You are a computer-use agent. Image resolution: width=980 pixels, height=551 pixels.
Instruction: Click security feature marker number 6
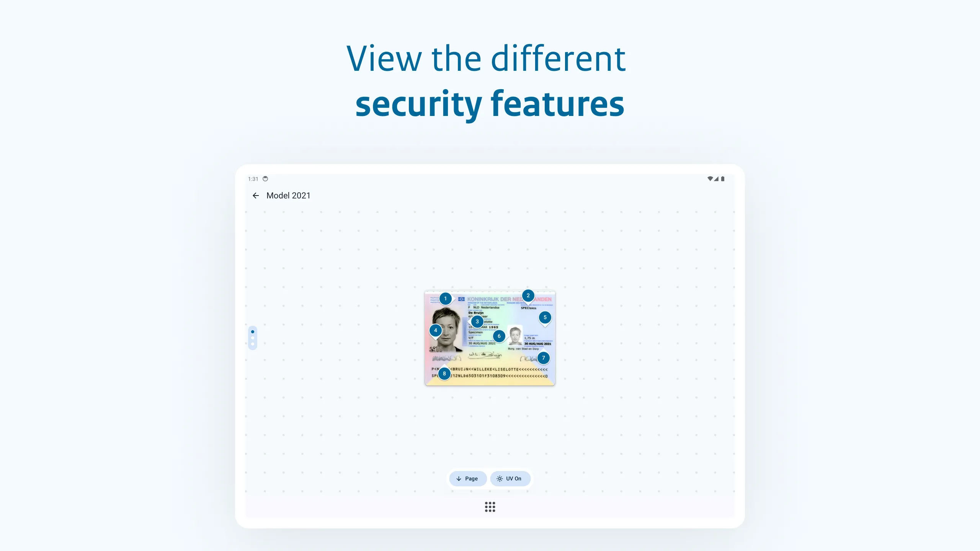tap(498, 336)
